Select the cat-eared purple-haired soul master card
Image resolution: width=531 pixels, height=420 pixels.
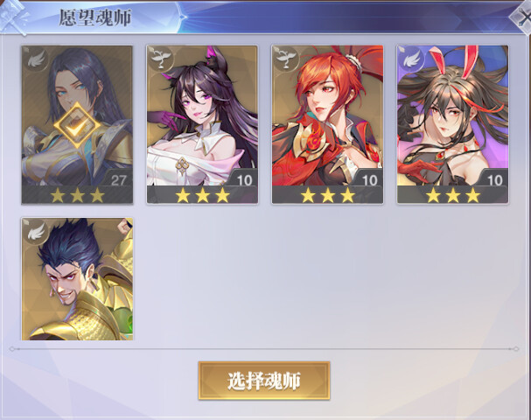202,124
